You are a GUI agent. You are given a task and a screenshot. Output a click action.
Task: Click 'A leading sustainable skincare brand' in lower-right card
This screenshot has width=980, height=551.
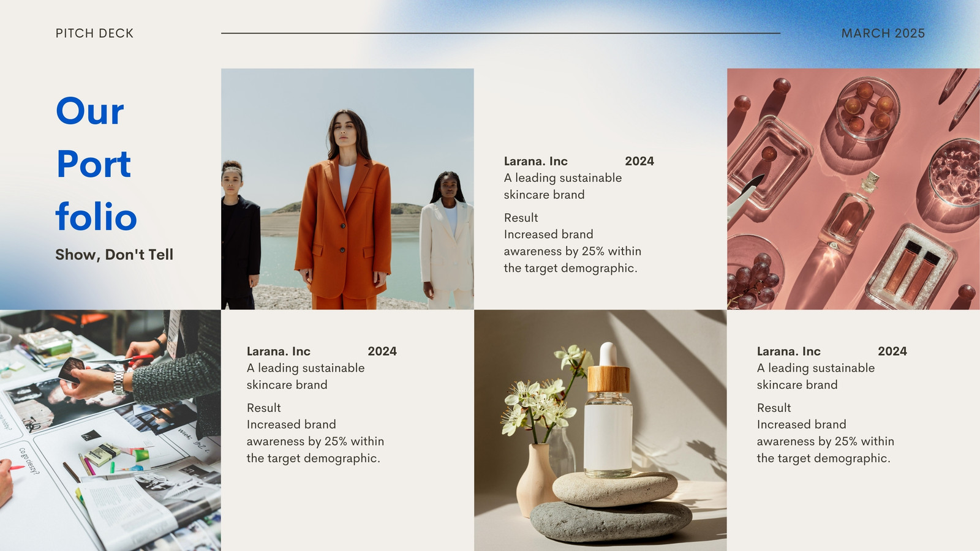tap(816, 377)
